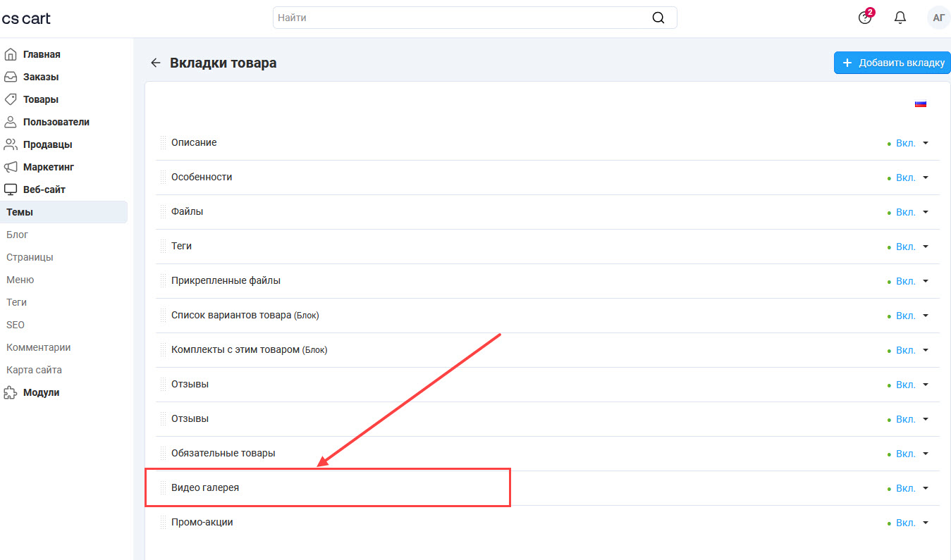This screenshot has height=560, width=951.
Task: Open the notifications bell icon
Action: pos(900,18)
